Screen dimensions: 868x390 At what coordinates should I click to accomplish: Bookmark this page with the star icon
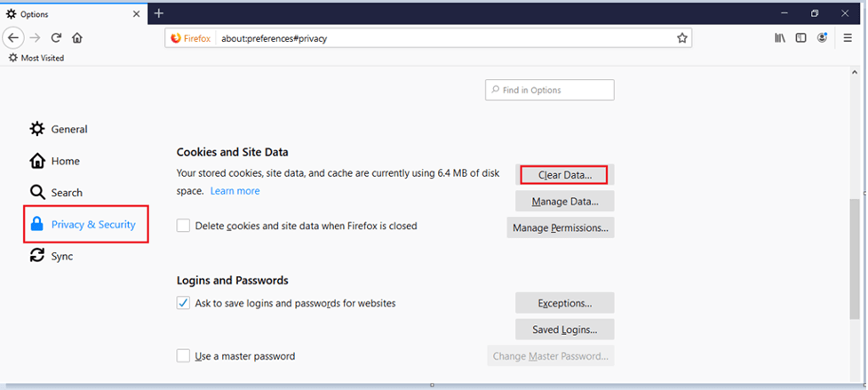(x=681, y=38)
